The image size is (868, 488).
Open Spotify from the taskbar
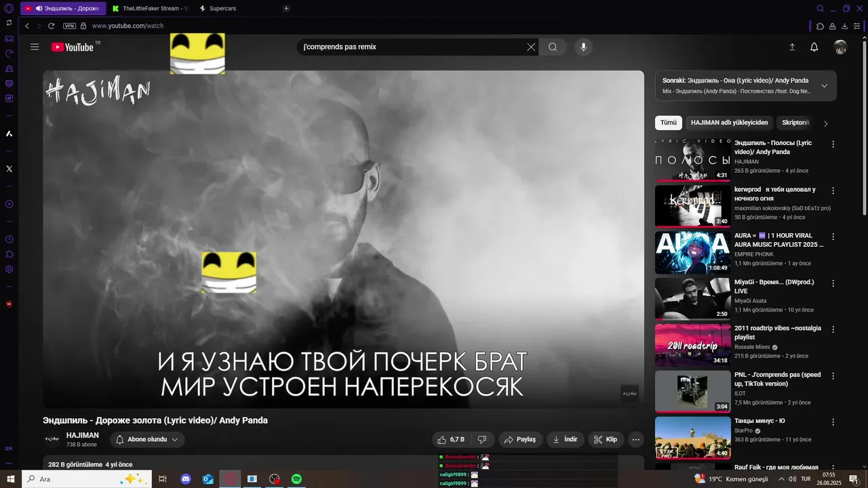point(296,479)
